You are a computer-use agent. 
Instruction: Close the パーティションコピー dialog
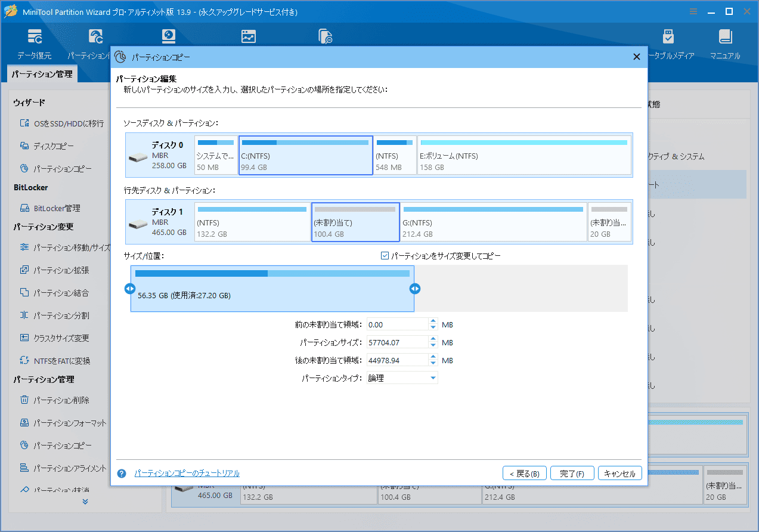(x=636, y=57)
